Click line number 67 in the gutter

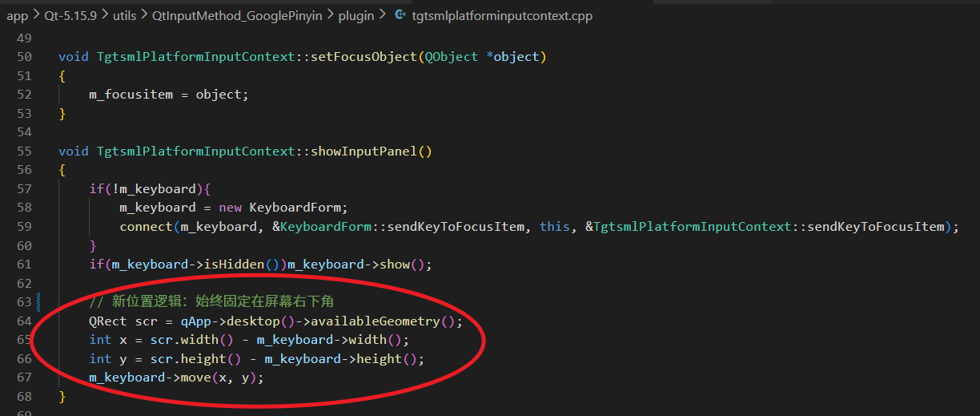[24, 378]
